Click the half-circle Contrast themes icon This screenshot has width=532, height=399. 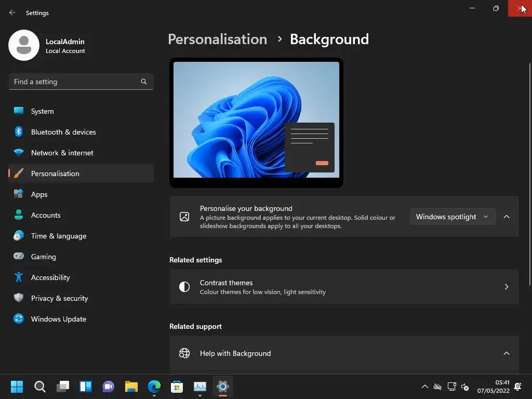[x=184, y=287]
